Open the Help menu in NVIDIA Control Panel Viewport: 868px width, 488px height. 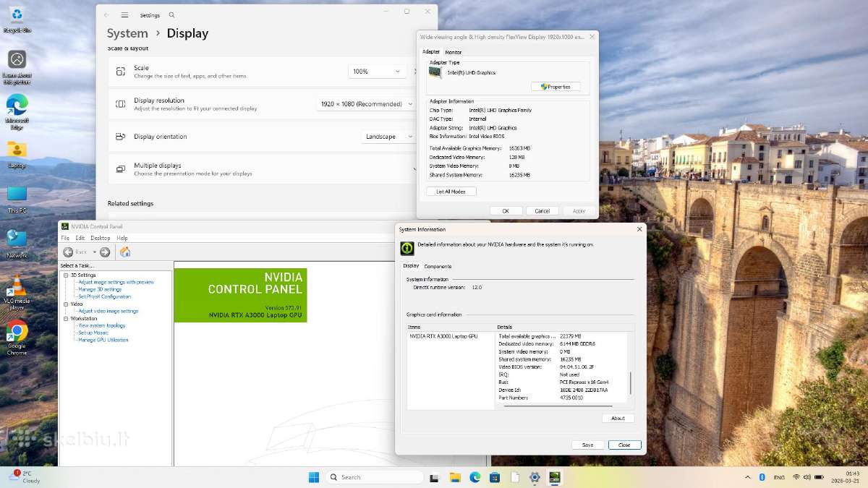coord(122,238)
